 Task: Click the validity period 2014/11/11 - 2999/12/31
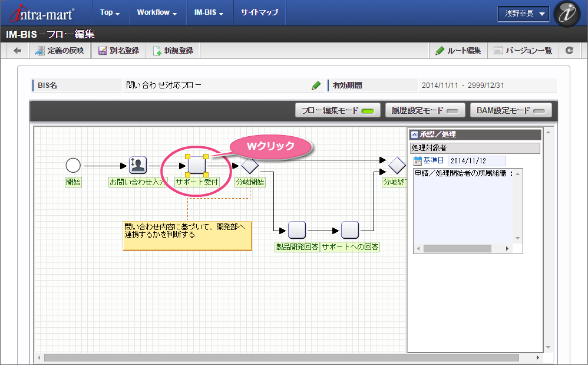(x=463, y=85)
